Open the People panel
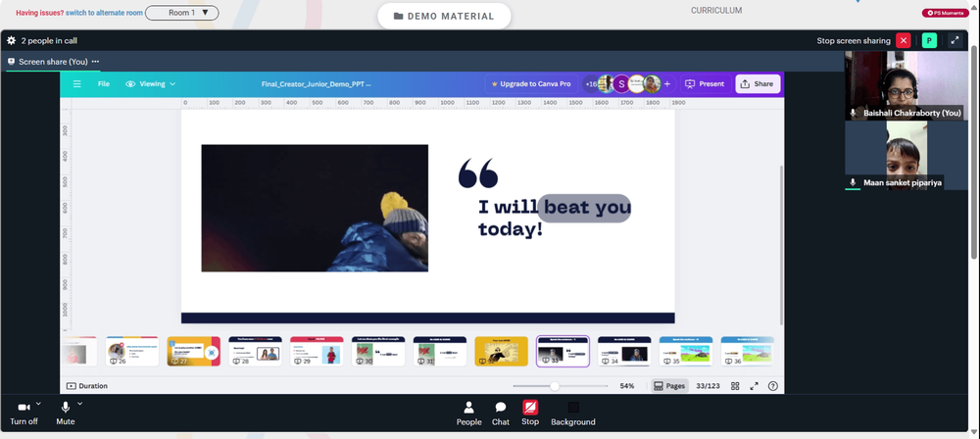The height and width of the screenshot is (439, 980). click(x=468, y=414)
